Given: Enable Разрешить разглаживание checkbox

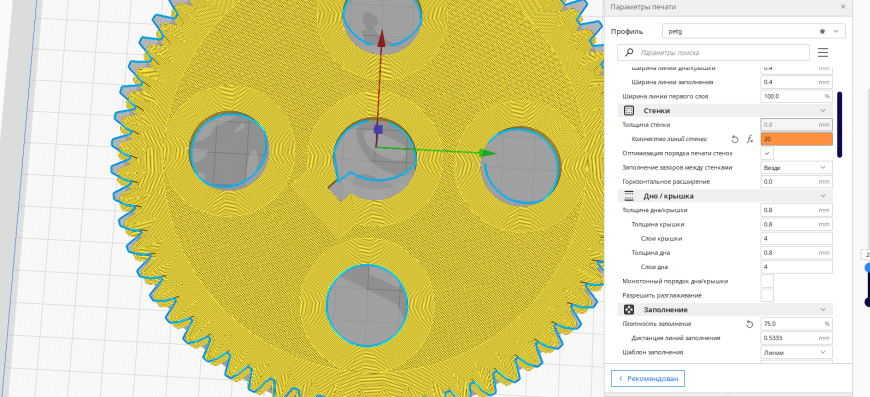Looking at the screenshot, I should coord(767,296).
